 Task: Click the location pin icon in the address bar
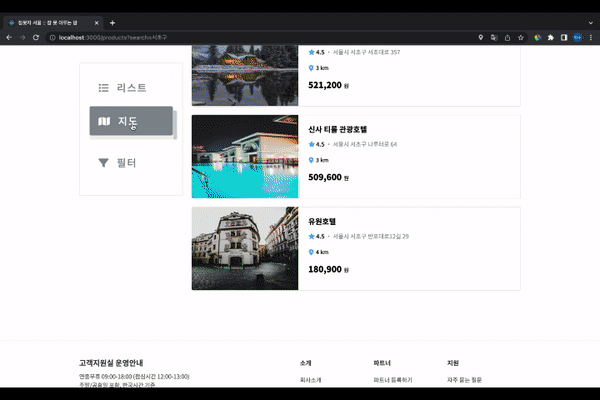click(x=481, y=38)
